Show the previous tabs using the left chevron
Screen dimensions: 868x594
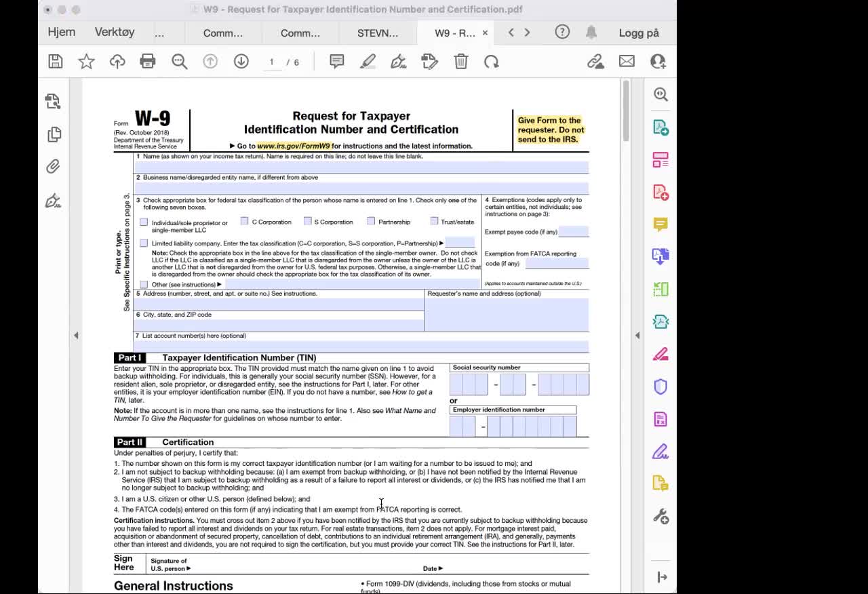[x=511, y=32]
